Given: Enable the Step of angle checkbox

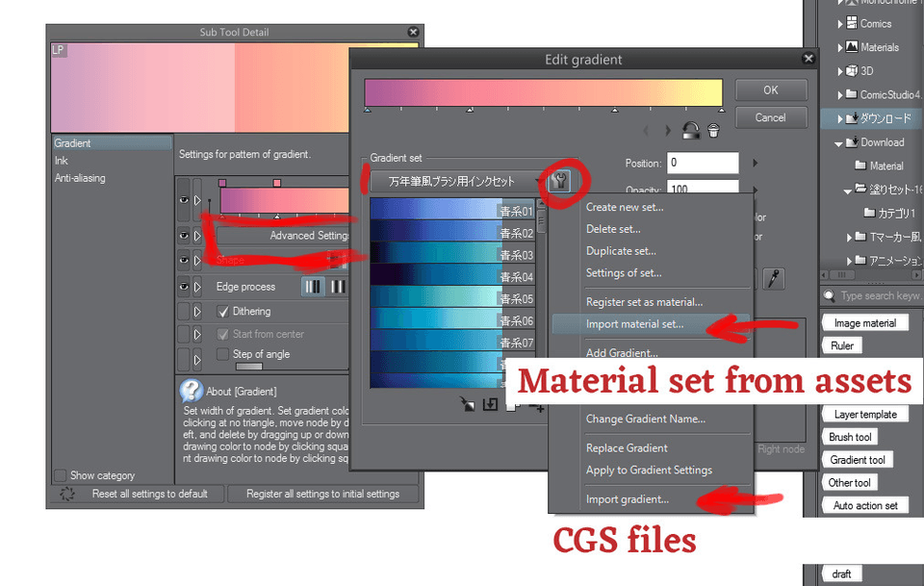Looking at the screenshot, I should (222, 354).
